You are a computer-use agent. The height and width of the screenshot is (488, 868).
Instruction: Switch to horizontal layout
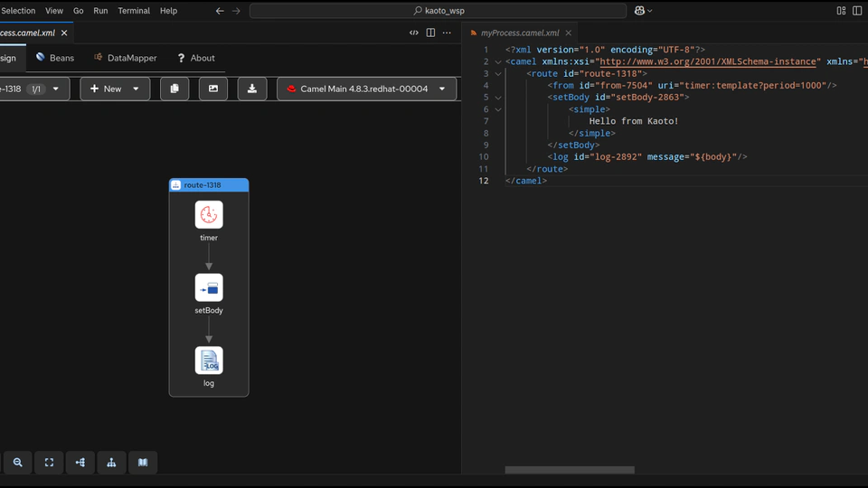click(80, 463)
